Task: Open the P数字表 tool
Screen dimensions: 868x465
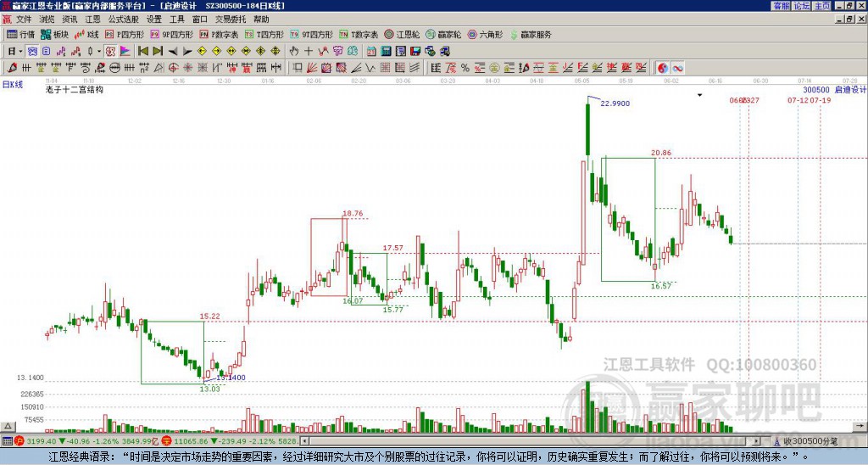Action: pos(219,34)
